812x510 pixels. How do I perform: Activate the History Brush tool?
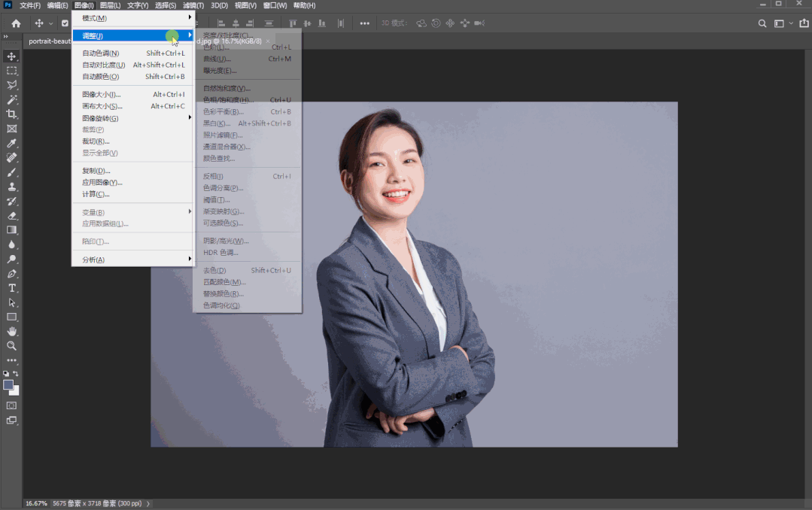click(11, 201)
